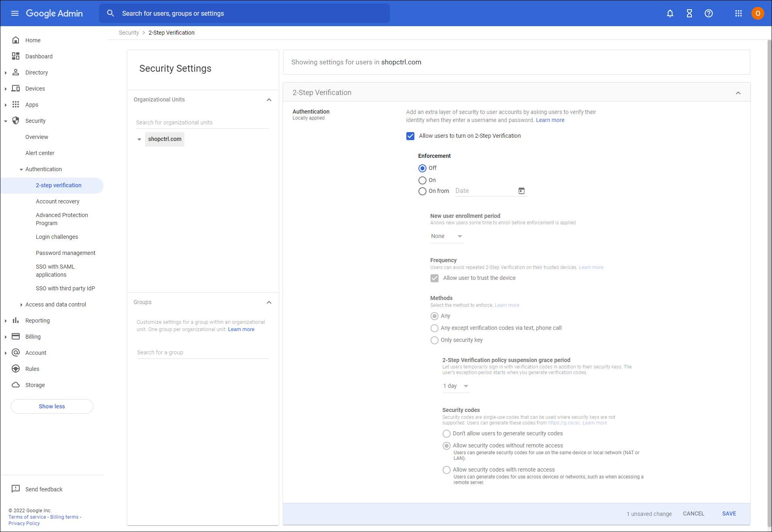Collapse the Authentication sidebar group
The width and height of the screenshot is (772, 532).
pos(21,169)
